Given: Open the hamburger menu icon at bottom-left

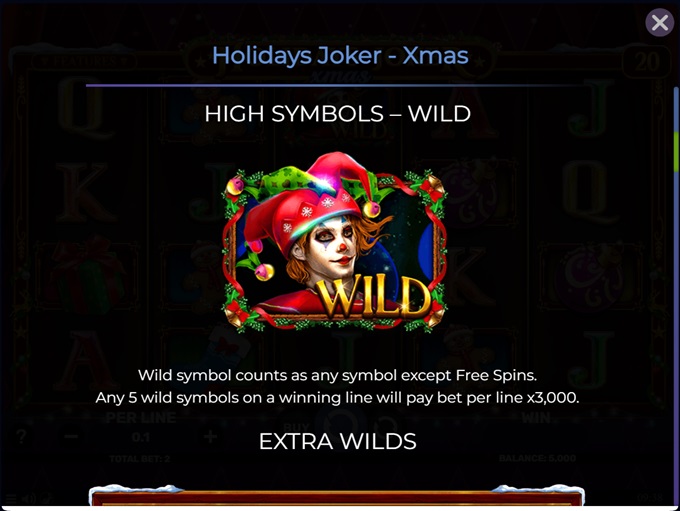Looking at the screenshot, I should click(x=12, y=499).
